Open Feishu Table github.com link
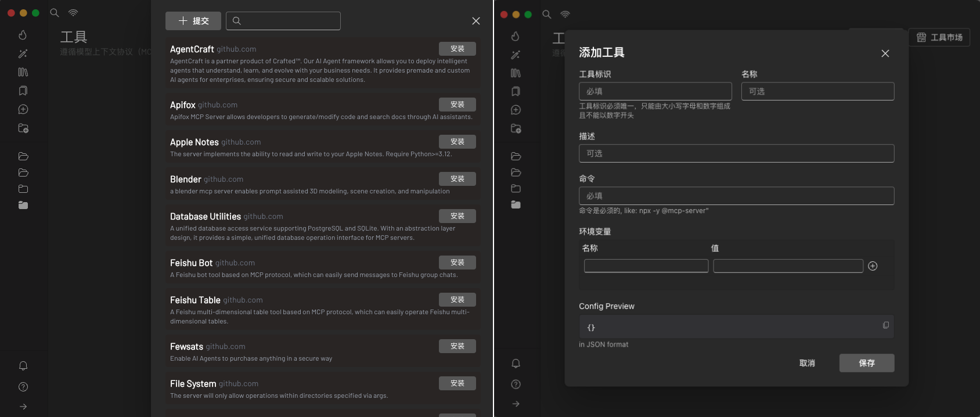Screen dimensions: 980x417 pyautogui.click(x=243, y=300)
